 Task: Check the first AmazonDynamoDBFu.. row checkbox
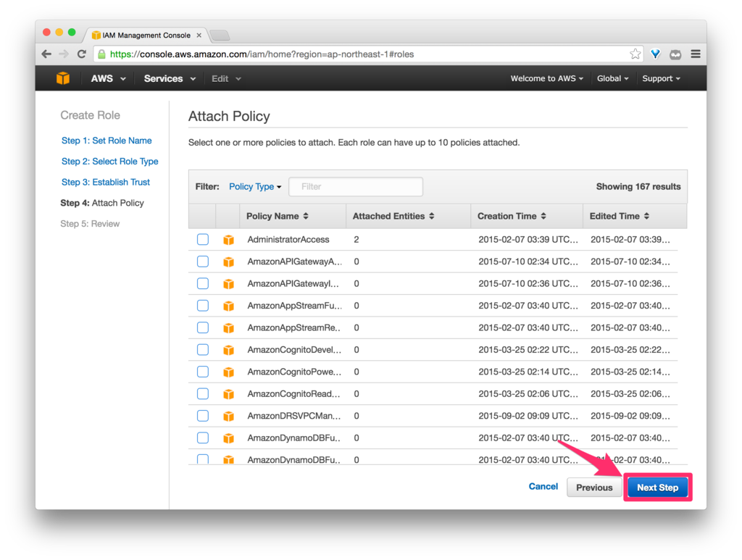coord(203,438)
